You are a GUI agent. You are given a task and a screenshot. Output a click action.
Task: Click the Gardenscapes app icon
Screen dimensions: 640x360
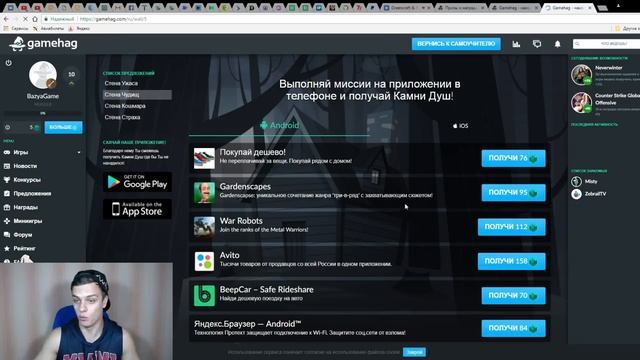coord(204,193)
